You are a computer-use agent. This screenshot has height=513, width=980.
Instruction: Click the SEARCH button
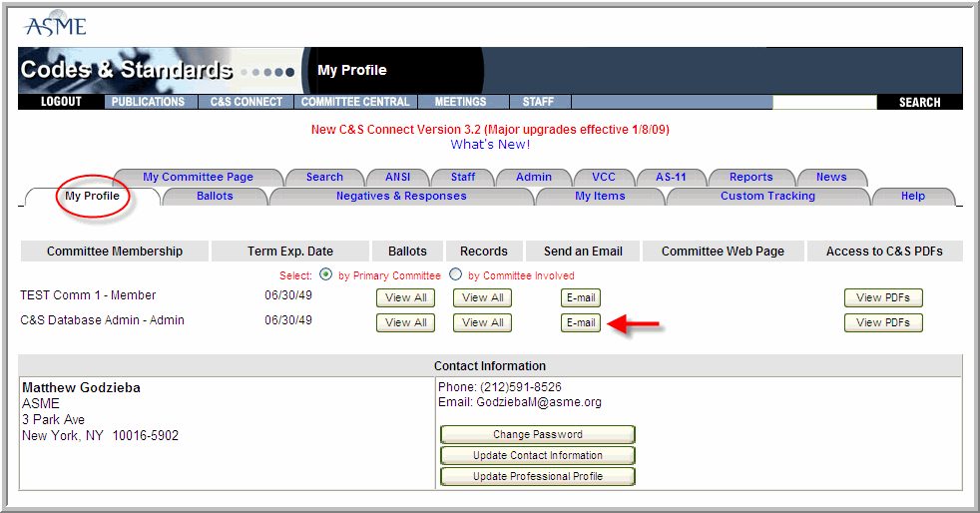(919, 102)
